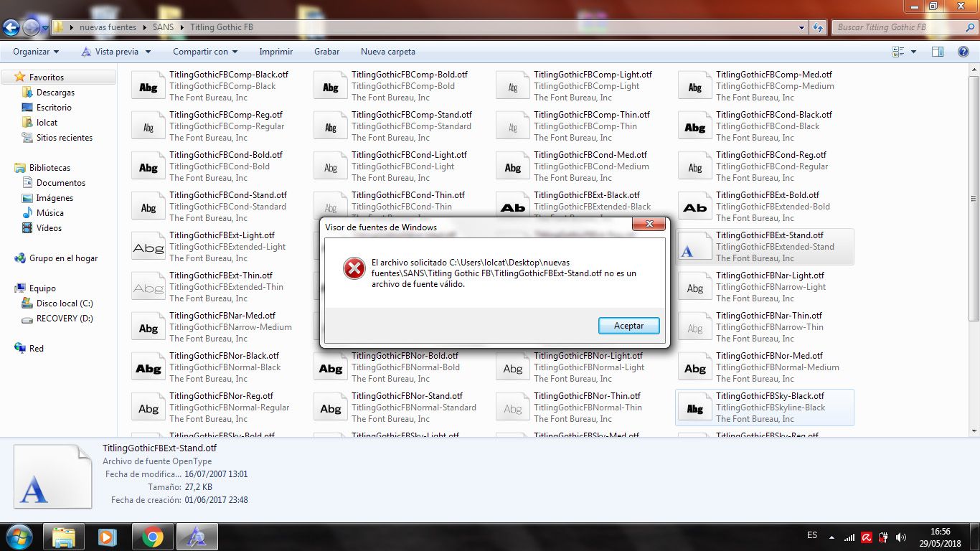Open the Compartir con dropdown
The image size is (980, 551).
coord(205,52)
